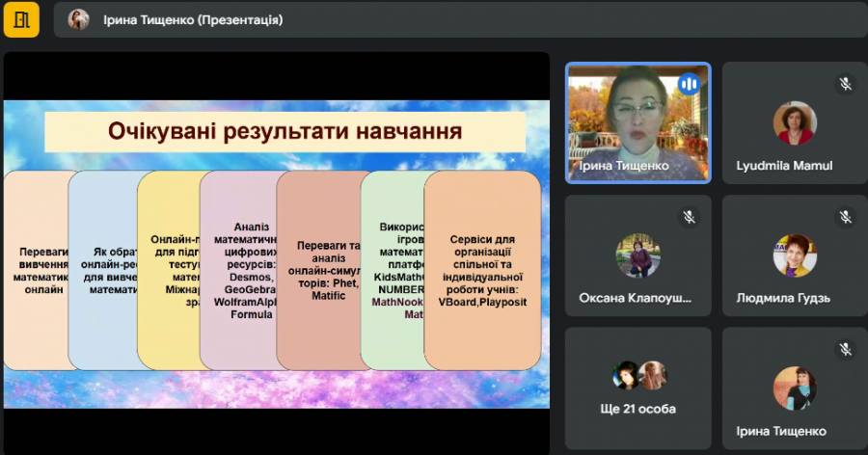The image size is (868, 455).
Task: Open the 'Ще 21 особа' participants tile
Action: [x=638, y=388]
